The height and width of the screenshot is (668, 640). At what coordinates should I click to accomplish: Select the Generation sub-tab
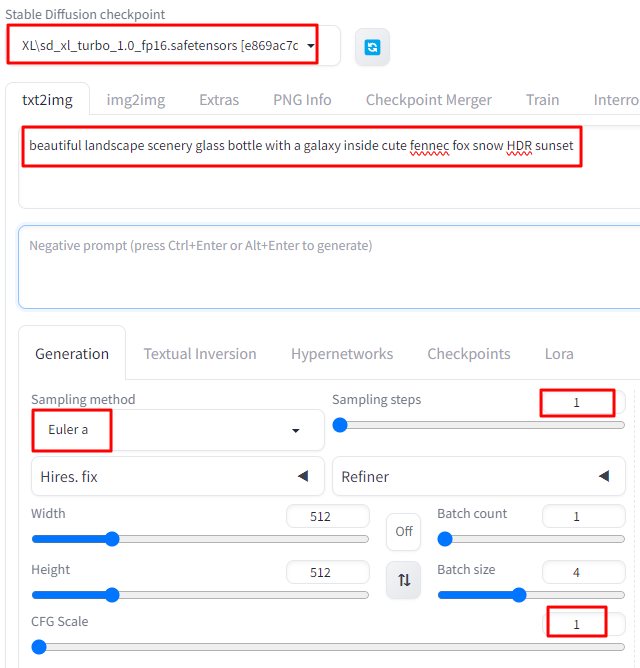(72, 354)
